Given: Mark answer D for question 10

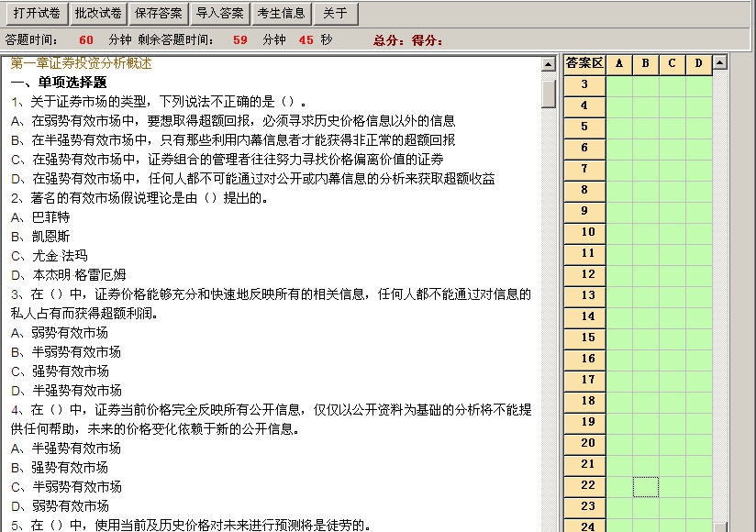Looking at the screenshot, I should [x=698, y=234].
